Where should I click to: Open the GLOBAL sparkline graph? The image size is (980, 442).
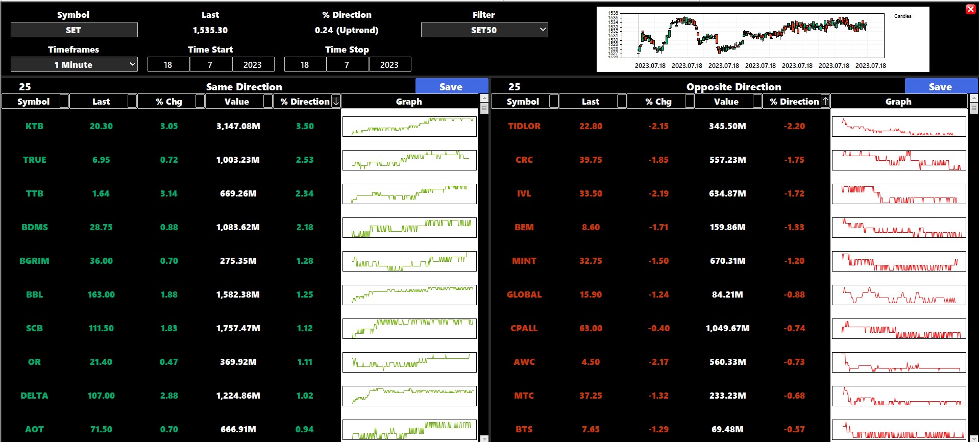point(899,295)
